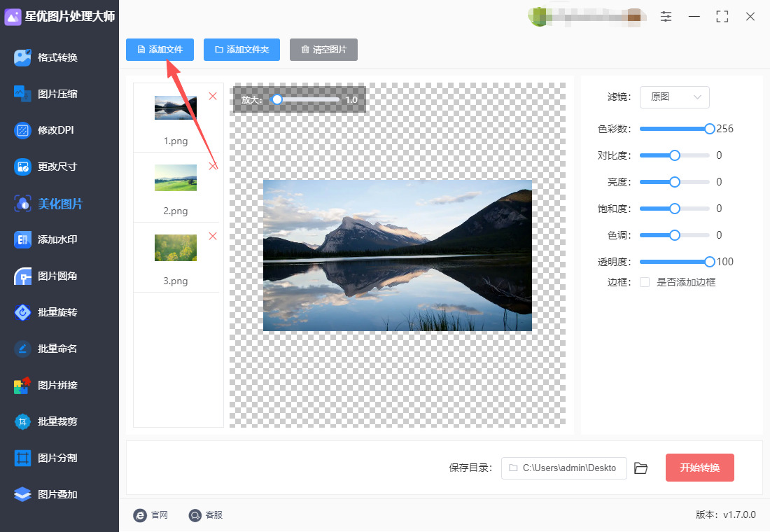The height and width of the screenshot is (532, 770).
Task: Click the 客服 support icon
Action: [x=195, y=514]
